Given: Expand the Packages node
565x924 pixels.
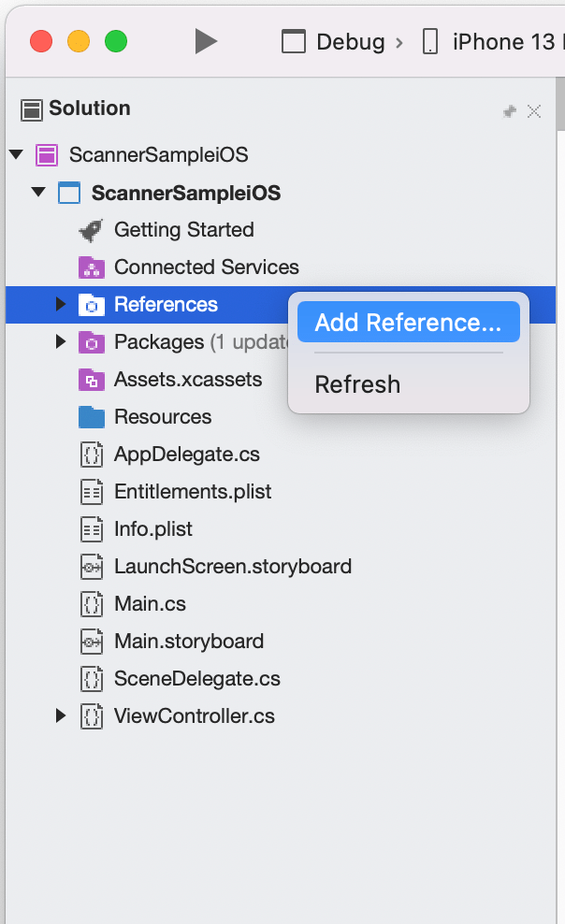Looking at the screenshot, I should coord(60,342).
